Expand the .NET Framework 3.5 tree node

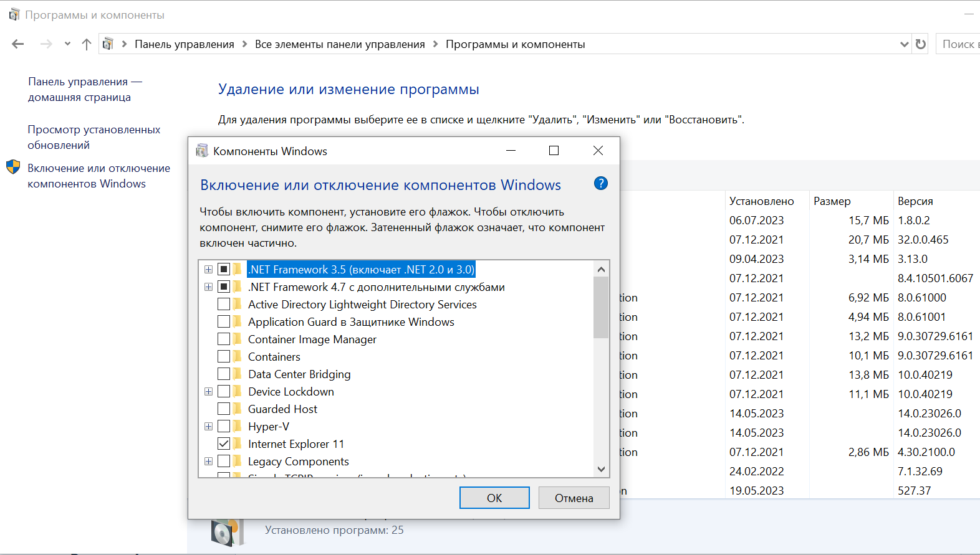(x=208, y=269)
